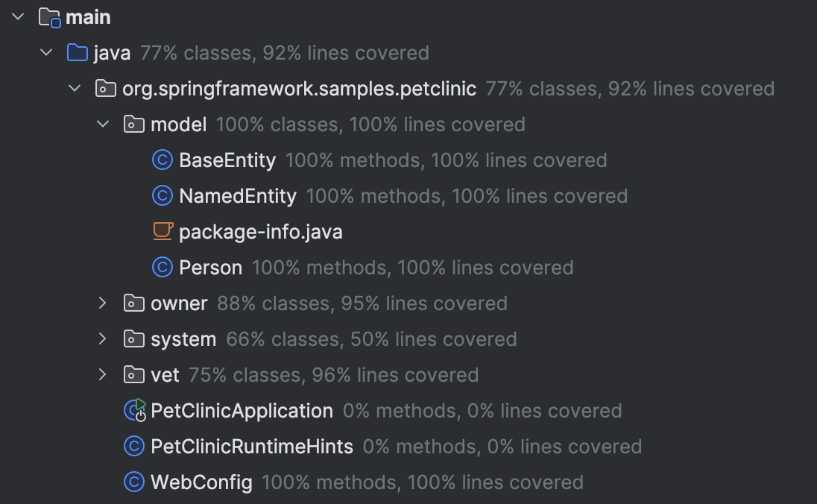Click the Java file icon beside package-info.java

[x=162, y=231]
